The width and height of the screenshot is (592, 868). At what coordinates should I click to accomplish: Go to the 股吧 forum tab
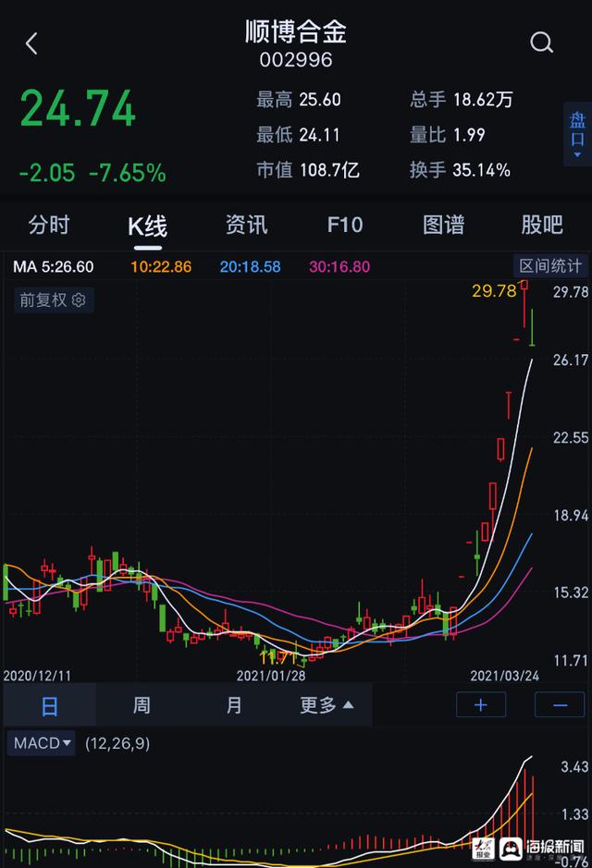(x=542, y=225)
